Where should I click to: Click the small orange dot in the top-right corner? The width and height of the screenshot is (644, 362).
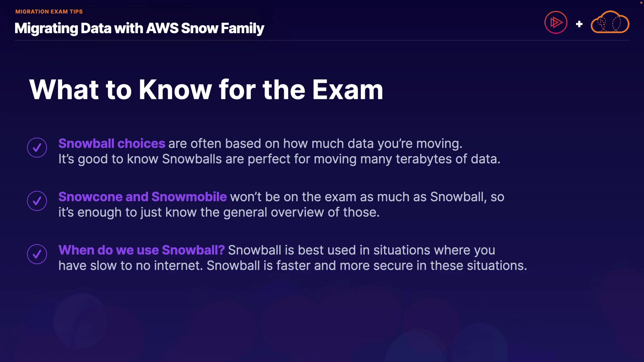(641, 2)
